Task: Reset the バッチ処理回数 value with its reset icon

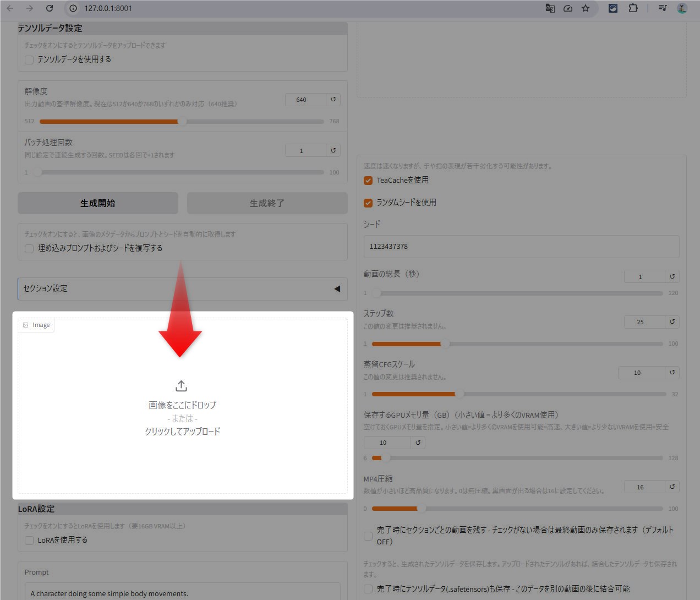Action: click(333, 150)
